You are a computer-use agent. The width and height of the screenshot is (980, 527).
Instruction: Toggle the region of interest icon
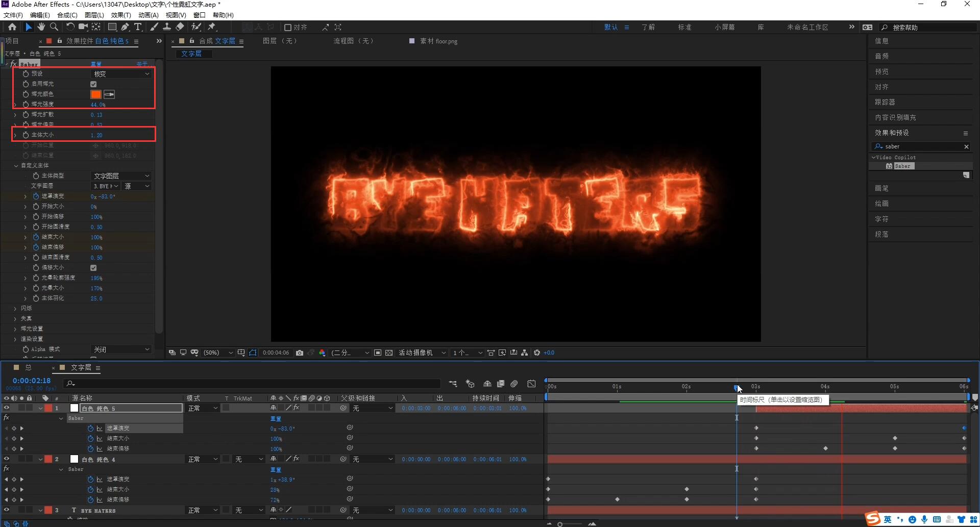378,353
